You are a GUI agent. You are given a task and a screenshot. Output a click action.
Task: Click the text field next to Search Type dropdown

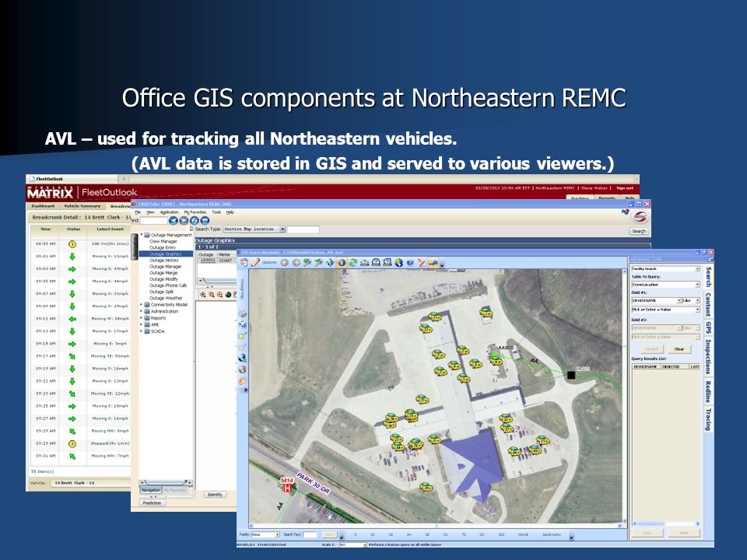point(303,229)
